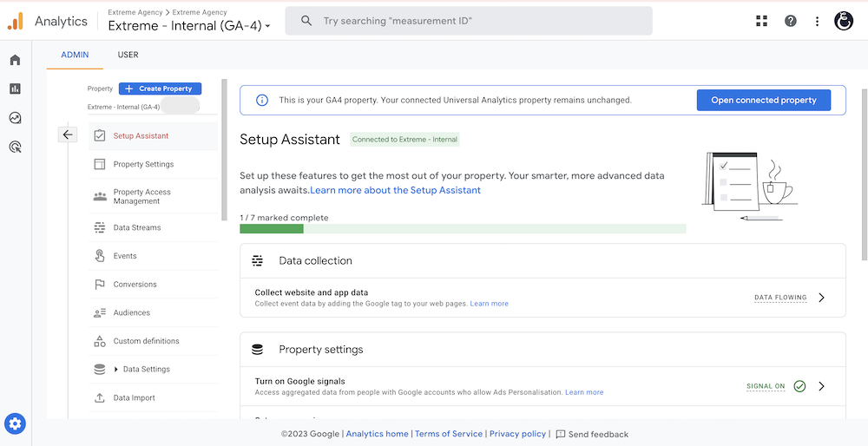This screenshot has width=868, height=446.
Task: Open the Google apps grid icon
Action: [762, 21]
